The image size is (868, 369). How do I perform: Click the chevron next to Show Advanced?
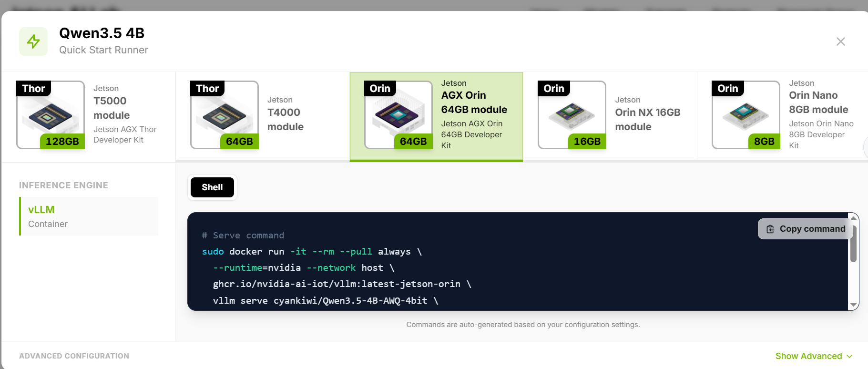pyautogui.click(x=849, y=356)
